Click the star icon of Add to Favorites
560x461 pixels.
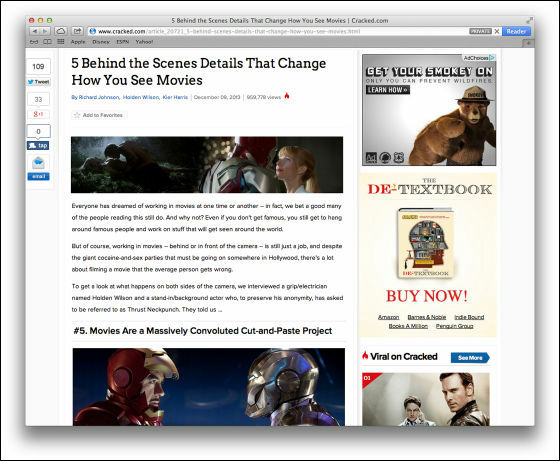tap(77, 115)
